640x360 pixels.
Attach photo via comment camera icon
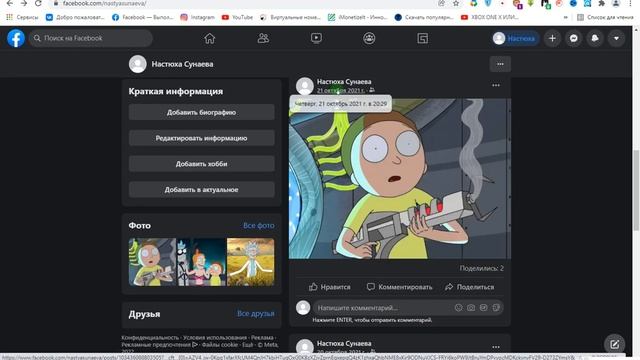click(471, 308)
